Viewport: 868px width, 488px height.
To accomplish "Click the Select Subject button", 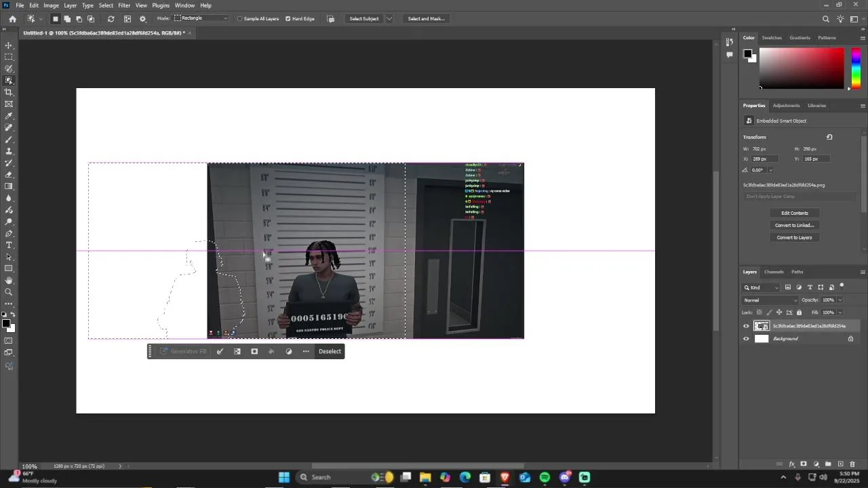I will point(364,19).
